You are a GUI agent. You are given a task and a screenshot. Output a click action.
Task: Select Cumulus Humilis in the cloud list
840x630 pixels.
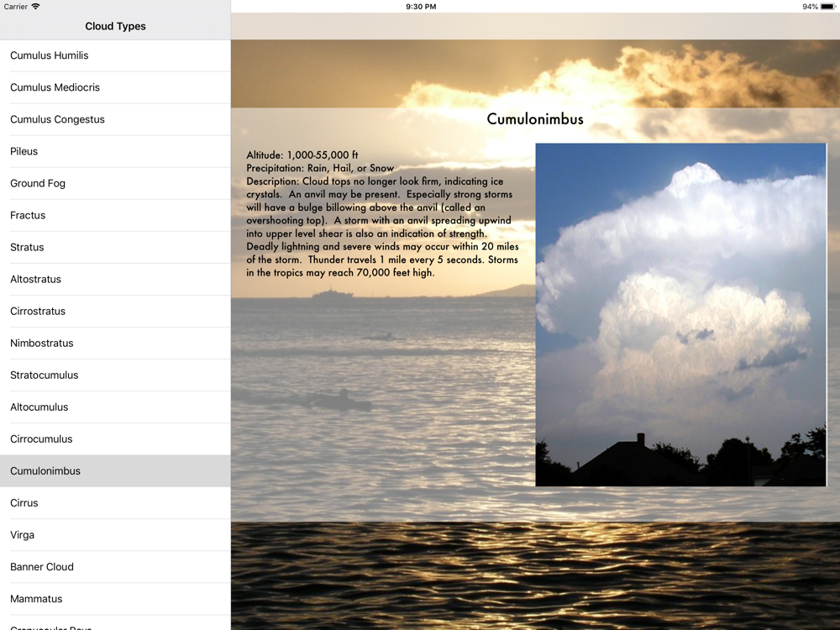click(x=115, y=55)
